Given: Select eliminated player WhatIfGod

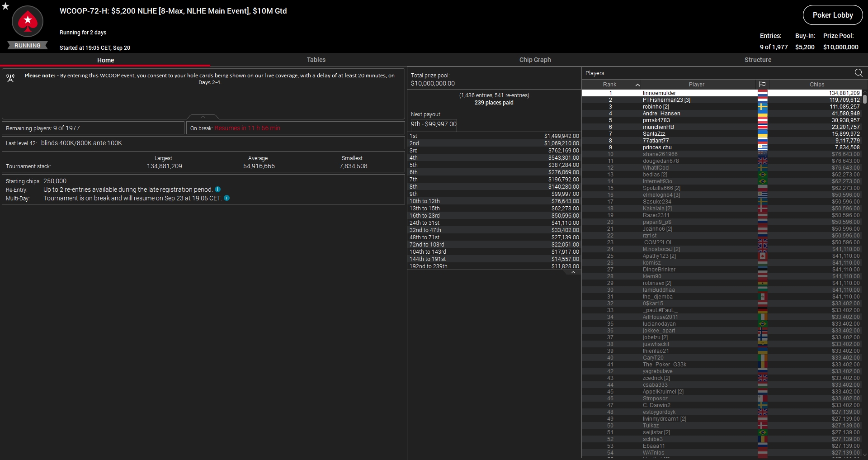Looking at the screenshot, I should coord(722,168).
